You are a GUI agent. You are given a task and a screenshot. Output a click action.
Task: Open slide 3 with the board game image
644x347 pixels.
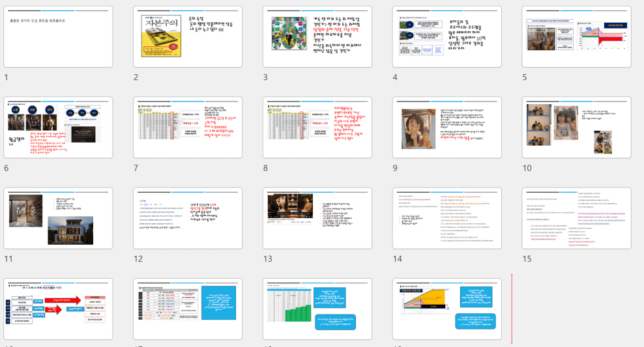tap(317, 37)
